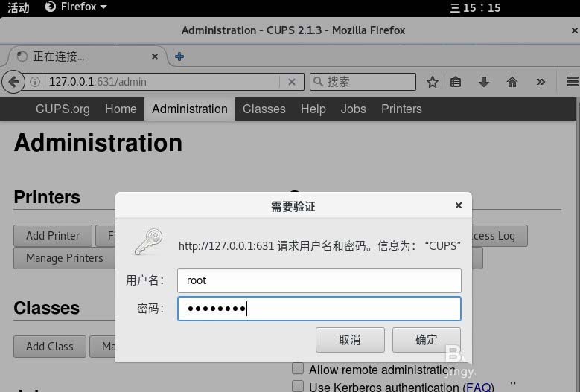Image resolution: width=580 pixels, height=392 pixels.
Task: Click the back arrow navigation button
Action: (x=13, y=82)
